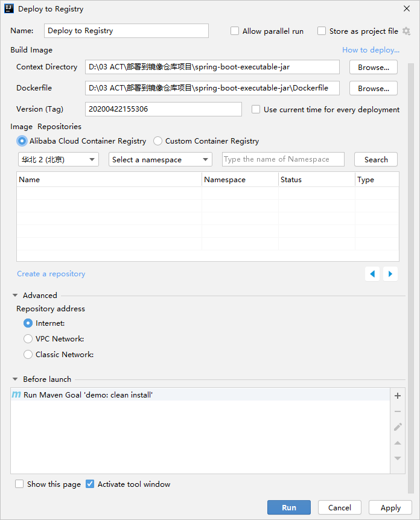Viewport: 420px width, 520px height.
Task: Click the Type the name of Namespace field
Action: point(283,159)
